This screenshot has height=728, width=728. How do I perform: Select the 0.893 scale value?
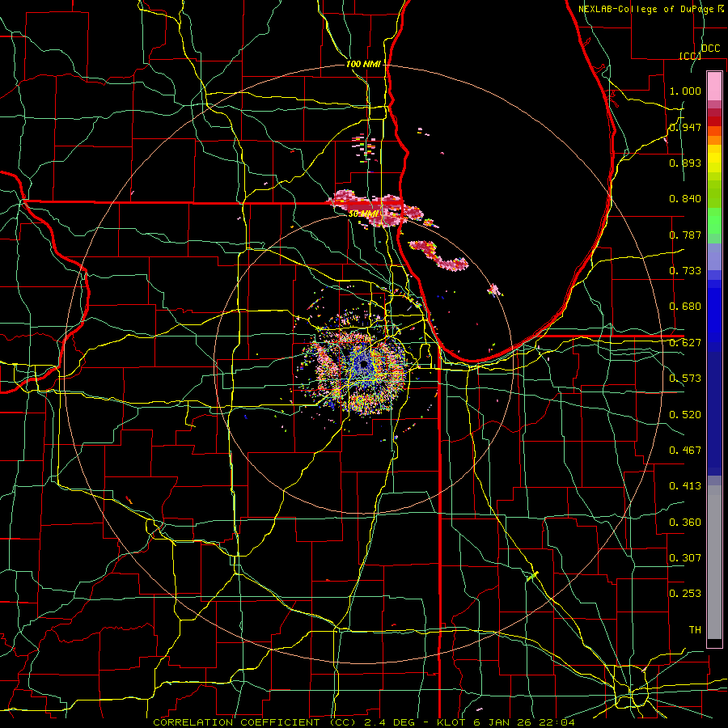[x=685, y=163]
